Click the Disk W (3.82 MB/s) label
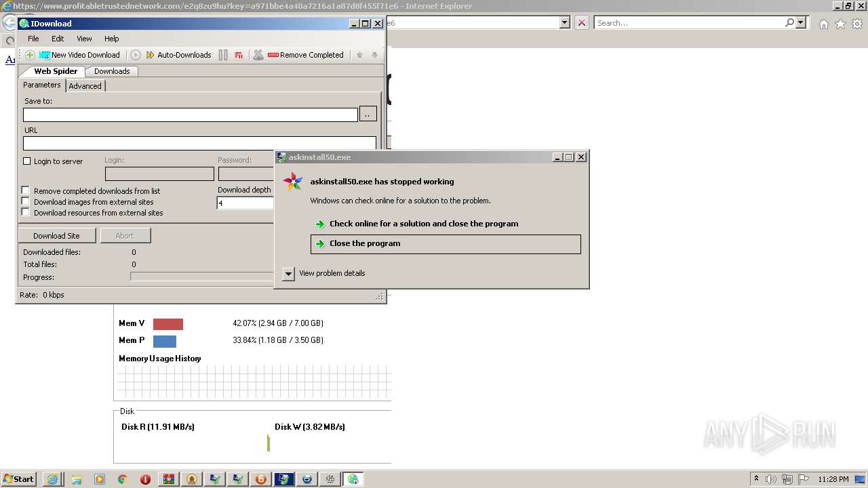 click(310, 427)
